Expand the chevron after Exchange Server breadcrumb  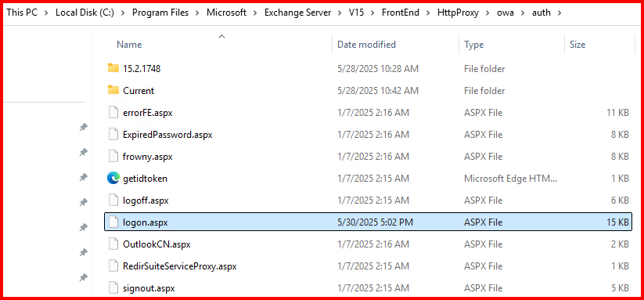pos(340,13)
